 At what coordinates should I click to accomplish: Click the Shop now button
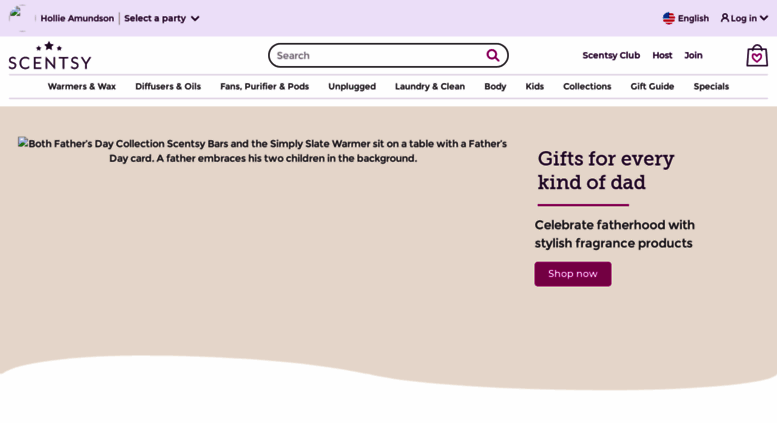coord(573,274)
